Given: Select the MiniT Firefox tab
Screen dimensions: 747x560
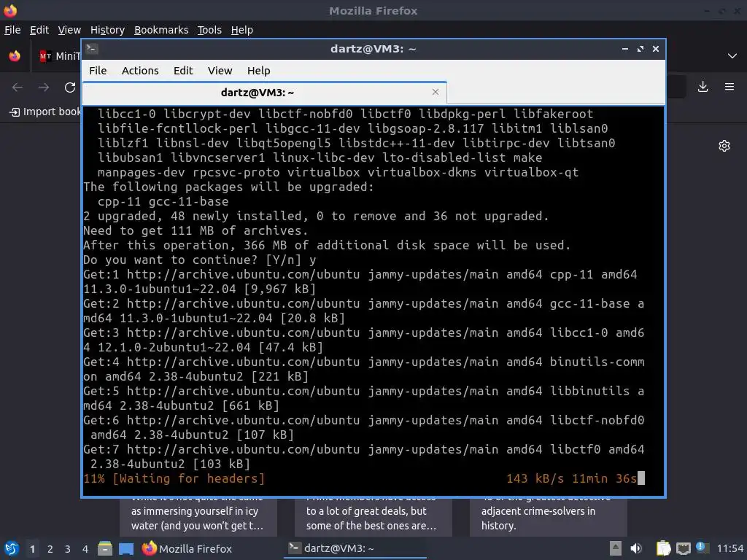Looking at the screenshot, I should click(60, 56).
